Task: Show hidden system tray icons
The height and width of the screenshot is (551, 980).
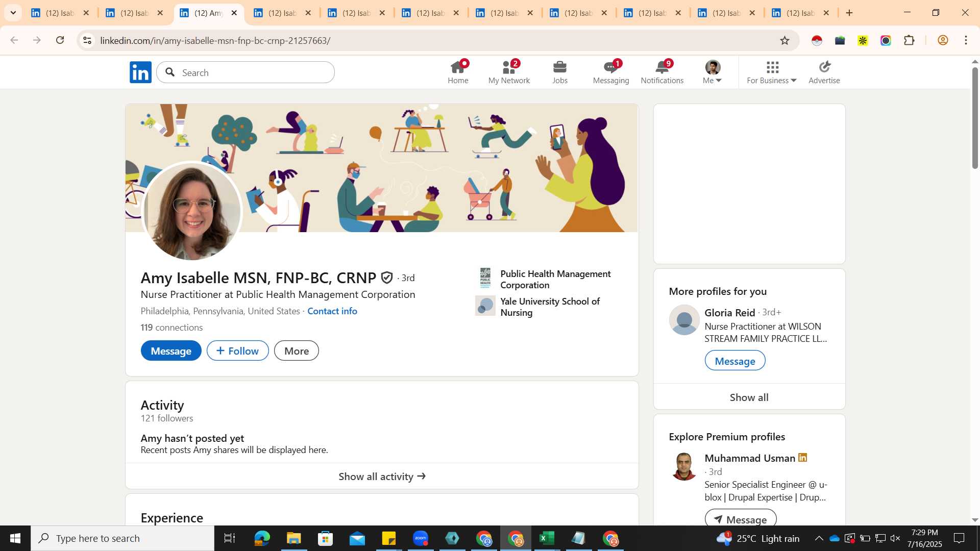Action: pos(819,538)
